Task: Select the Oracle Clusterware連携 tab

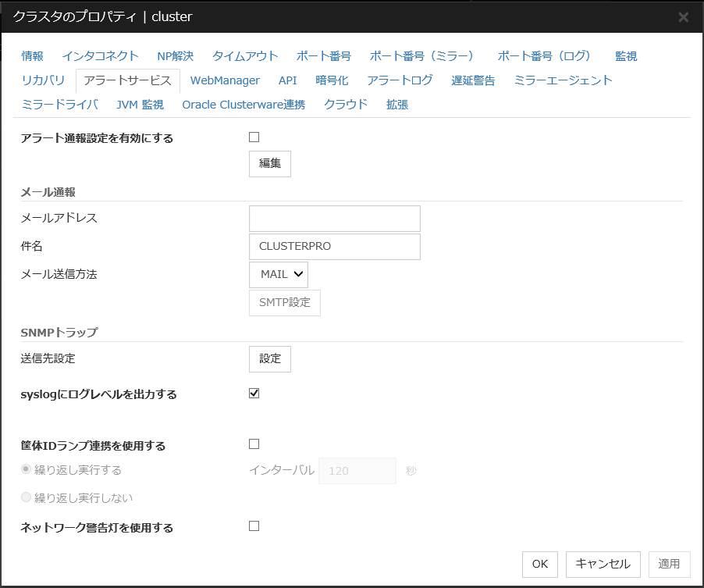Action: tap(244, 104)
